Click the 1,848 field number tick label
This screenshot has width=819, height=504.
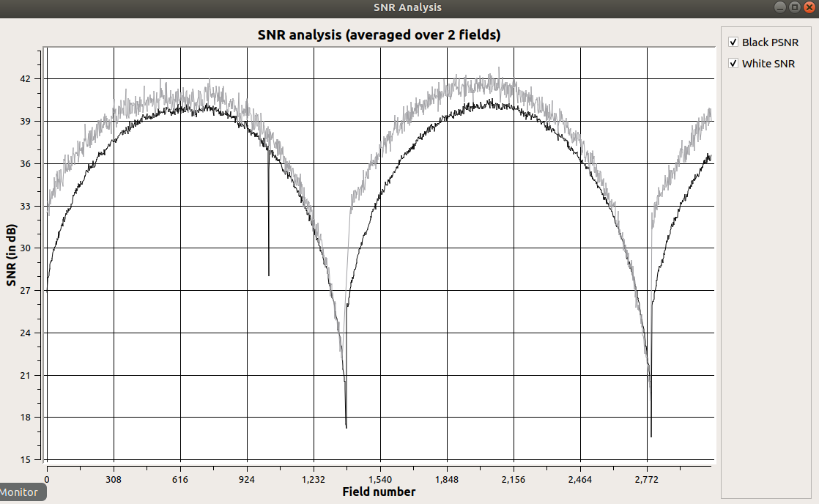[x=447, y=480]
